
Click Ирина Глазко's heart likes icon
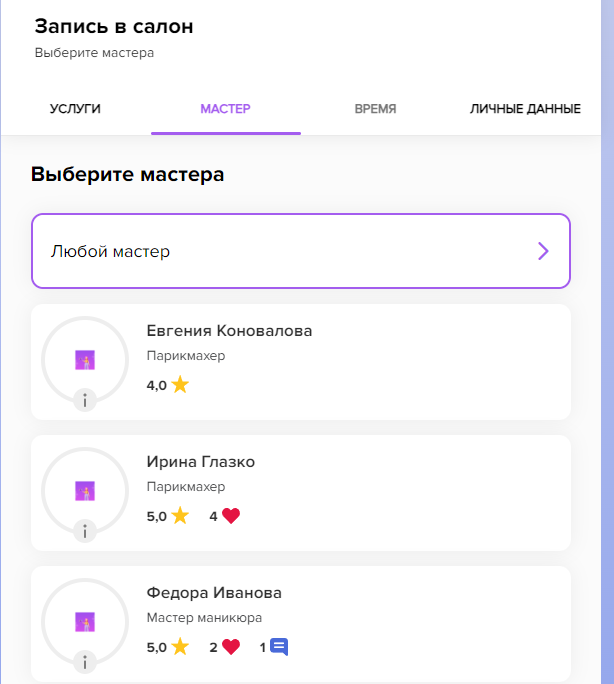click(231, 516)
